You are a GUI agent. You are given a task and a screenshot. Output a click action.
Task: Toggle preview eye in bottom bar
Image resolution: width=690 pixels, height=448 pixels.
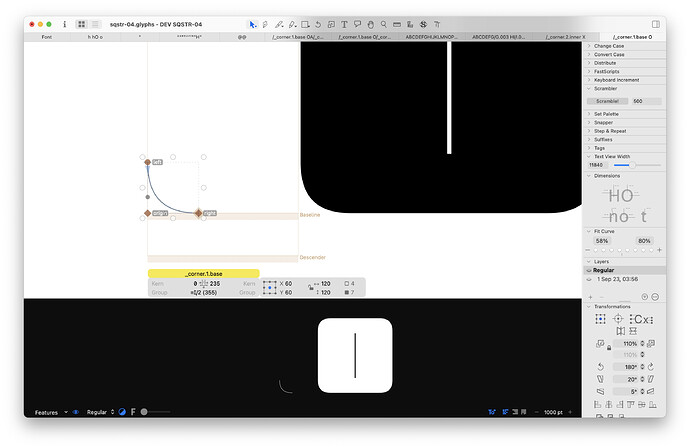point(76,412)
